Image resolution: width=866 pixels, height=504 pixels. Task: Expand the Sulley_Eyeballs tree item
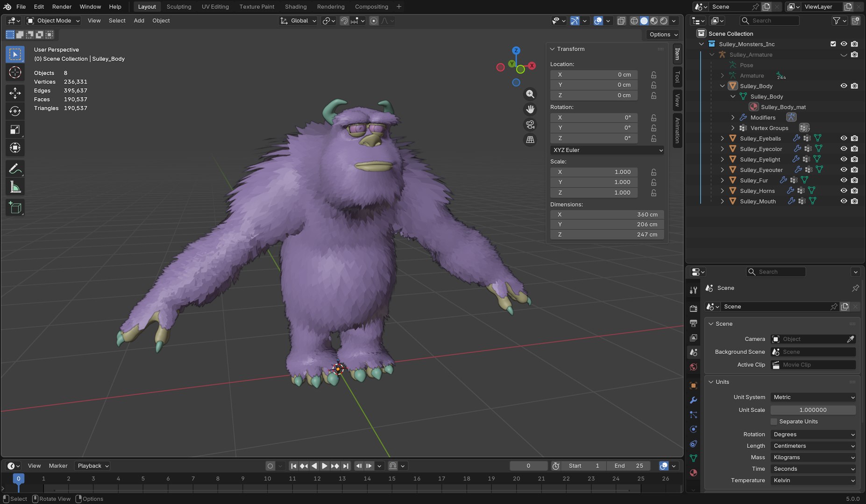pyautogui.click(x=722, y=138)
